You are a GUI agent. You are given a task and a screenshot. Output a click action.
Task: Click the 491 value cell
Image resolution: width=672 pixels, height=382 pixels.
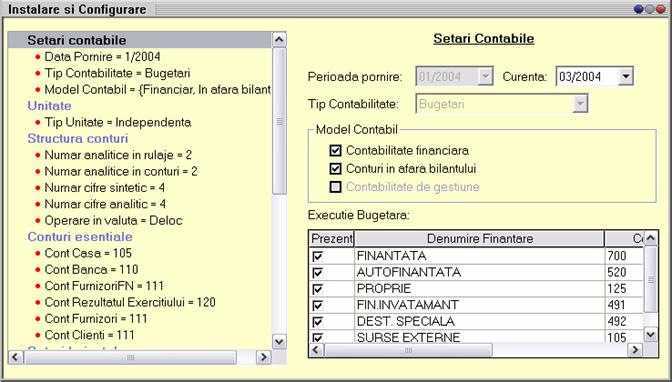pyautogui.click(x=624, y=305)
